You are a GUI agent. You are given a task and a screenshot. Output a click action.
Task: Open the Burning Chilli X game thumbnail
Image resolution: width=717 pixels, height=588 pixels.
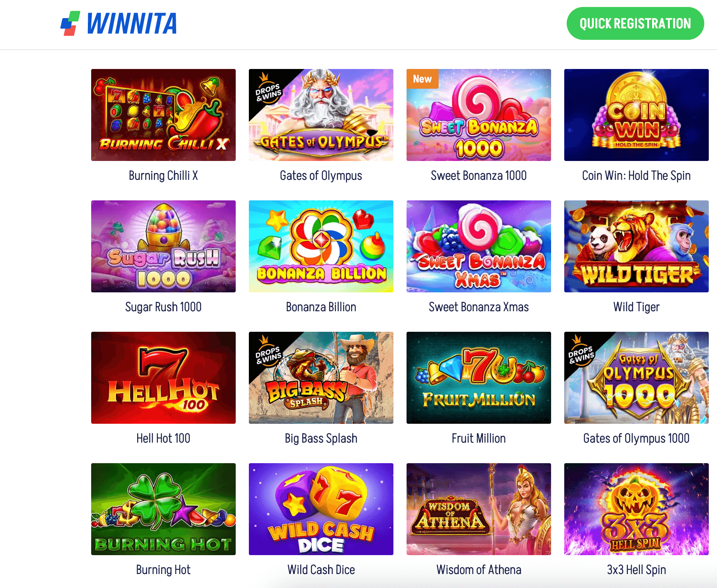click(x=163, y=115)
